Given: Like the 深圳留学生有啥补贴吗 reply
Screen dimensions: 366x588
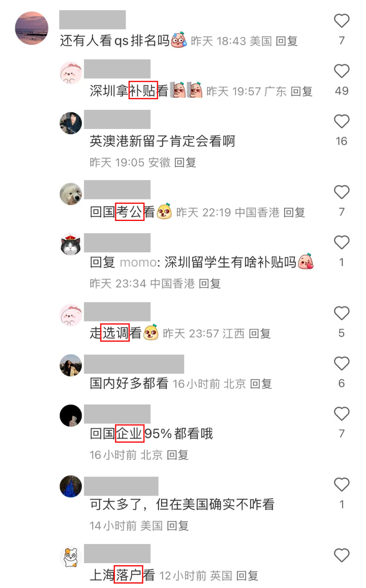Looking at the screenshot, I should click(x=342, y=243).
